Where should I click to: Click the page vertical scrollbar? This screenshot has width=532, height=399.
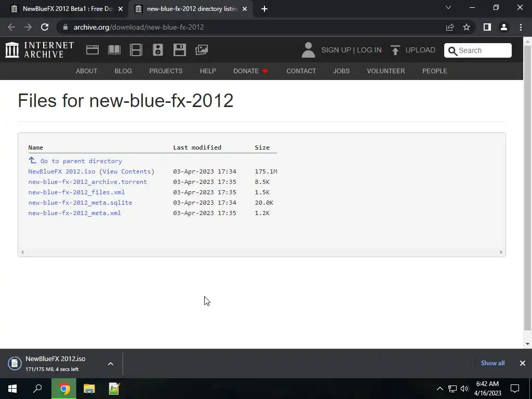527,187
